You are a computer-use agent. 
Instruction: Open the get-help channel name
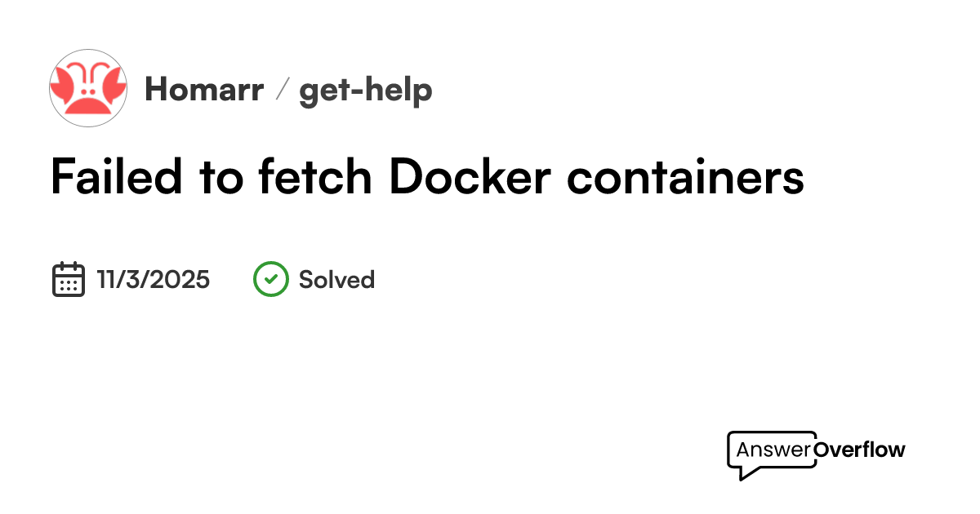tap(365, 90)
